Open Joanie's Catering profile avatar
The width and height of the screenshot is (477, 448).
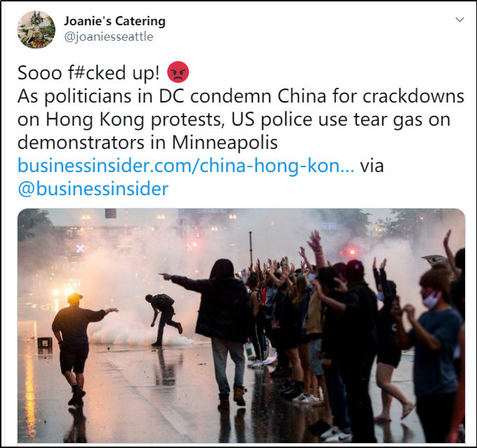37,29
